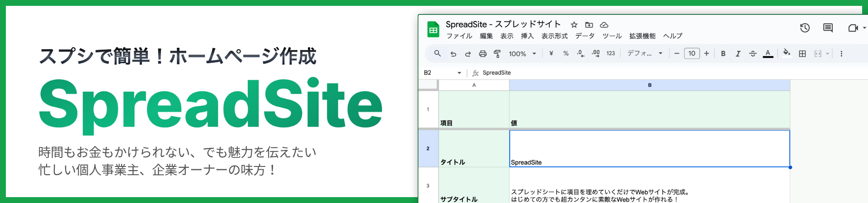This screenshot has width=868, height=203.
Task: Toggle strikethrough formatting
Action: coord(753,53)
